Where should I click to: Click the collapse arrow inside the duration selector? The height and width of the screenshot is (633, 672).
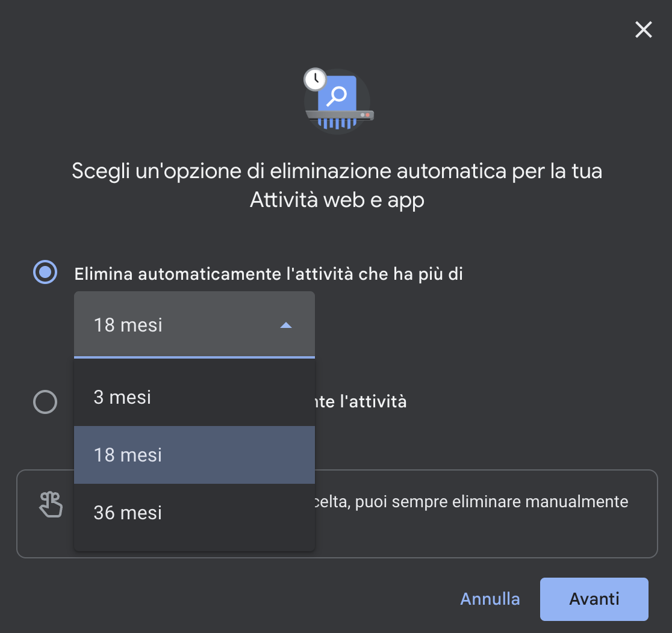pyautogui.click(x=286, y=325)
